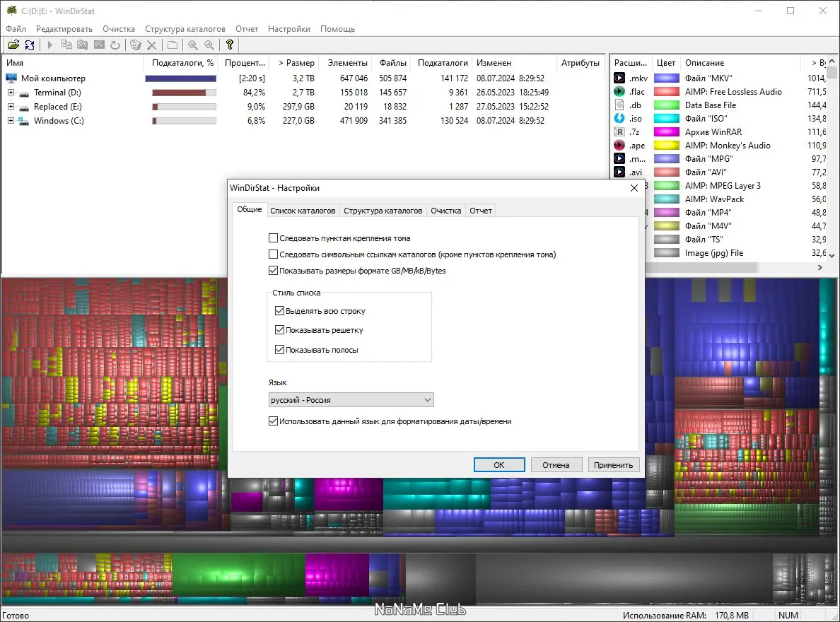Viewport: 840px width, 622px height.
Task: Click the Refresh all toolbar icon
Action: 30,45
